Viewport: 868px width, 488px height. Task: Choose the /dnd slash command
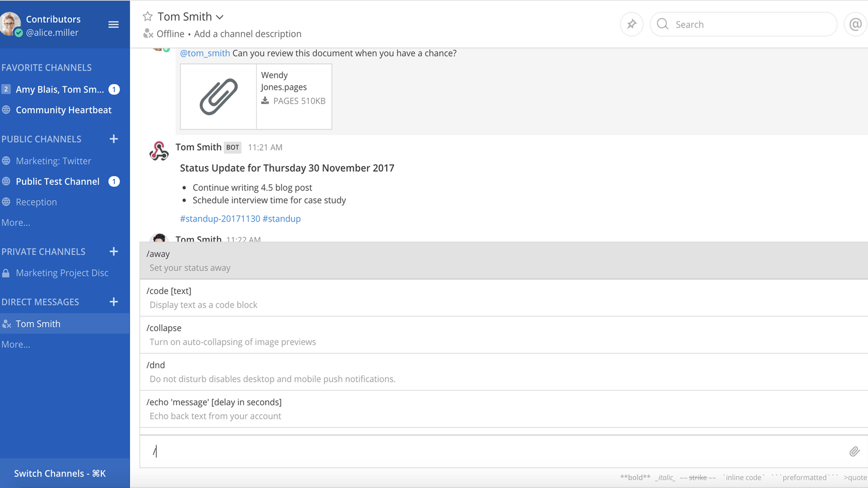pos(504,372)
